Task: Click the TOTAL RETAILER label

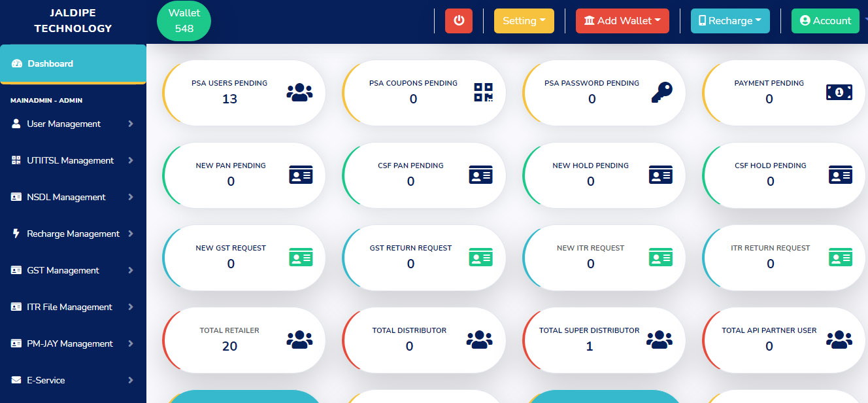Action: pyautogui.click(x=229, y=330)
